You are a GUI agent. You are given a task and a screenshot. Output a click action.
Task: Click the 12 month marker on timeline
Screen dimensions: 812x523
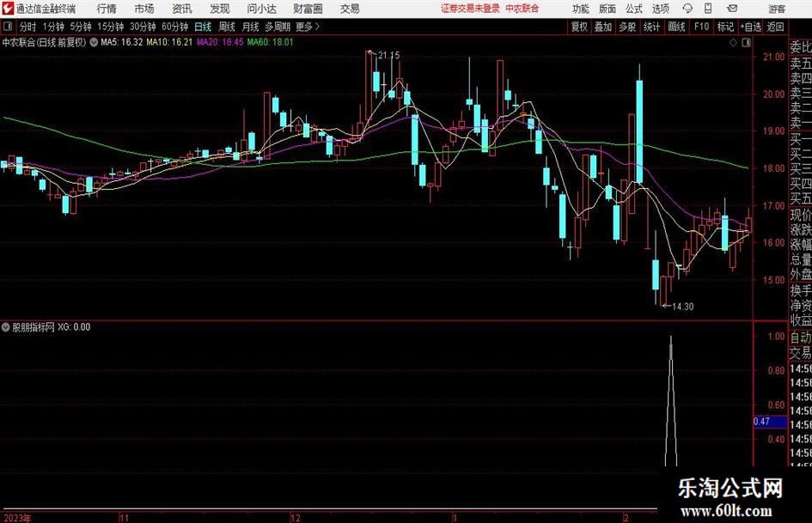click(296, 518)
